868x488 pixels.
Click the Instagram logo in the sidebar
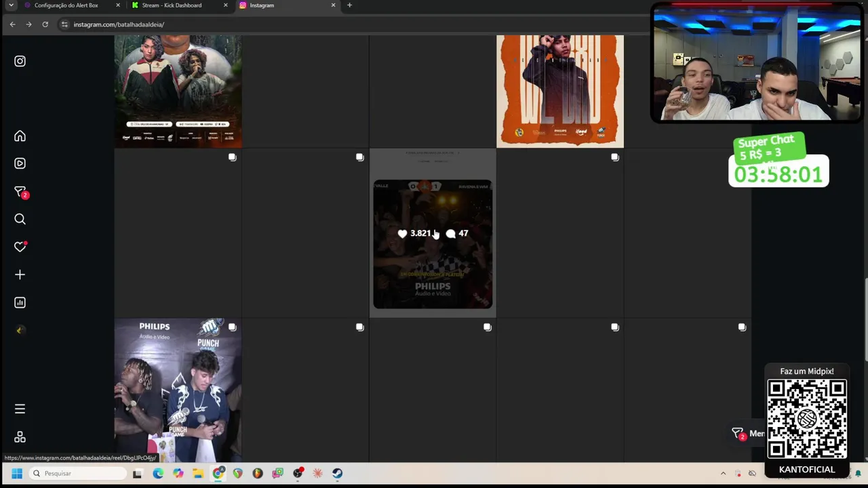20,61
